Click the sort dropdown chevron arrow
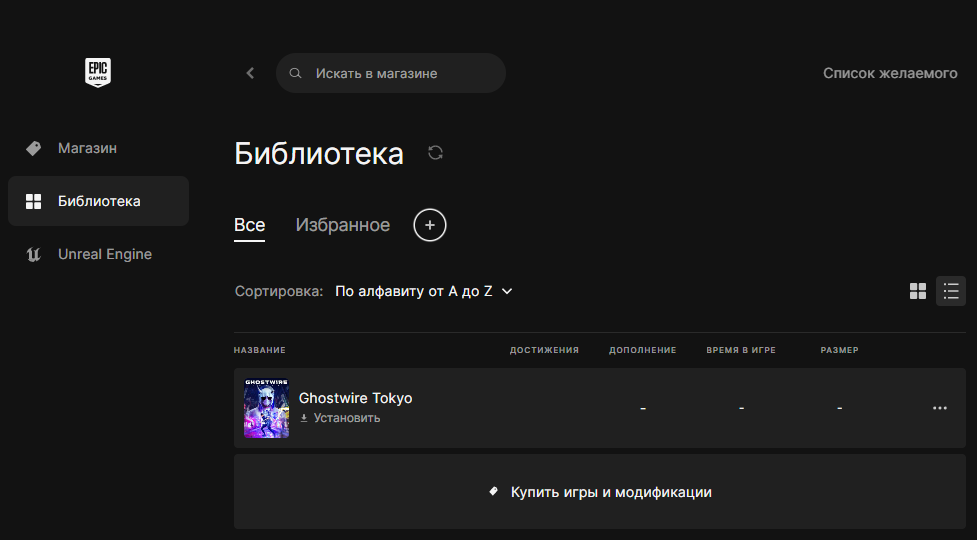Image resolution: width=977 pixels, height=540 pixels. 507,291
